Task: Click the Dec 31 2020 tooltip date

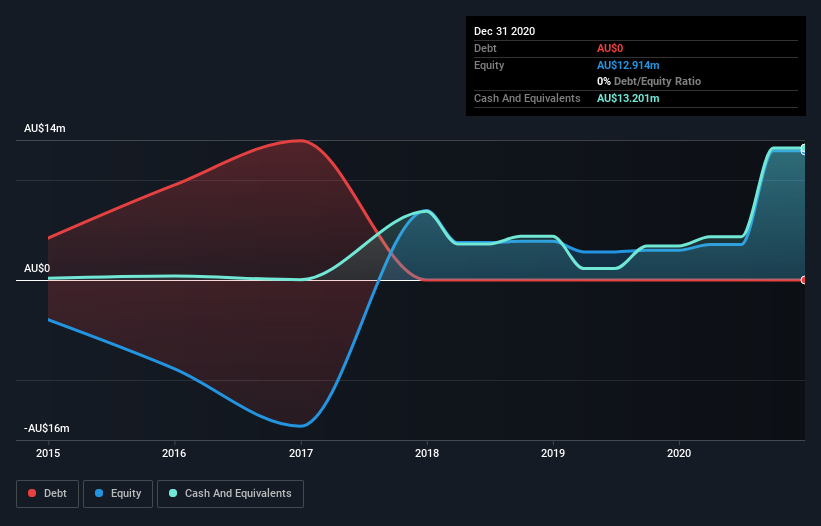Action: coord(504,31)
